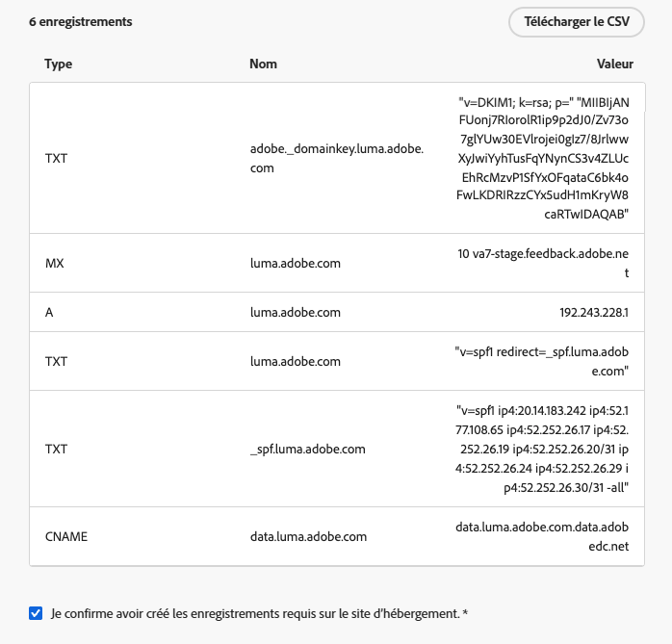Select the Type column header

[59, 64]
